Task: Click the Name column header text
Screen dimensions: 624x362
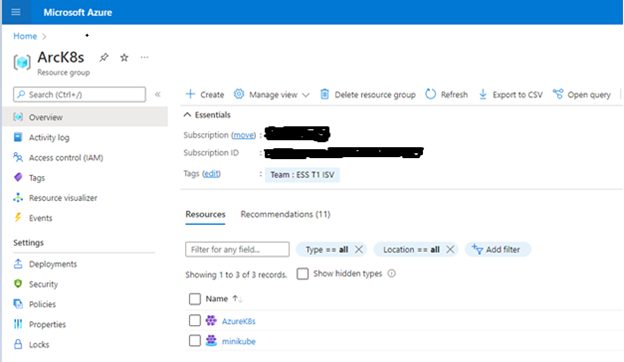Action: point(216,299)
